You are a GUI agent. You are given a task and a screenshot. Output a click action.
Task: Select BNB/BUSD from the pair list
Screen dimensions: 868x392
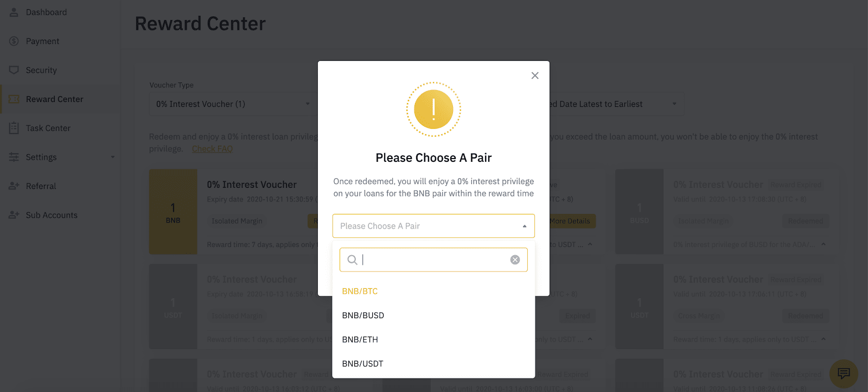click(x=363, y=315)
